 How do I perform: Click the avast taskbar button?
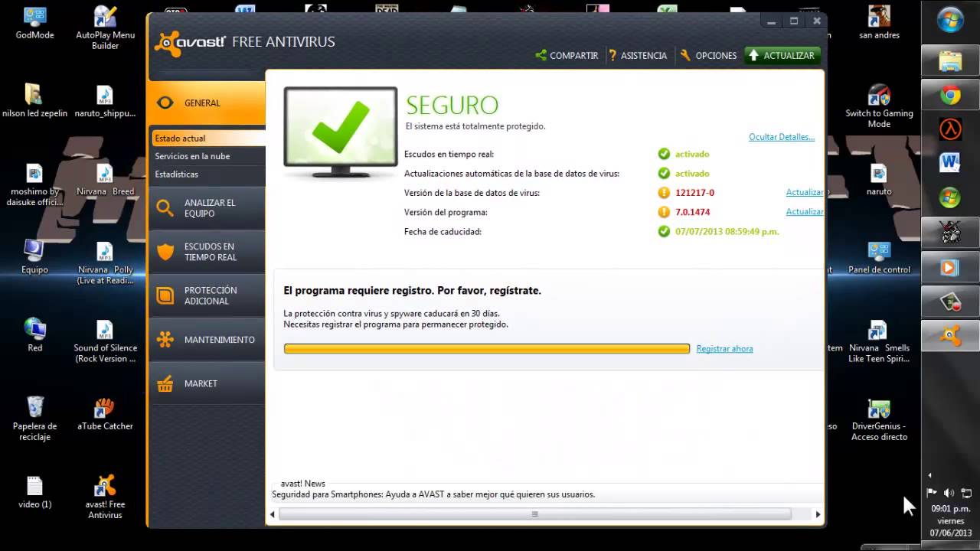(x=950, y=336)
